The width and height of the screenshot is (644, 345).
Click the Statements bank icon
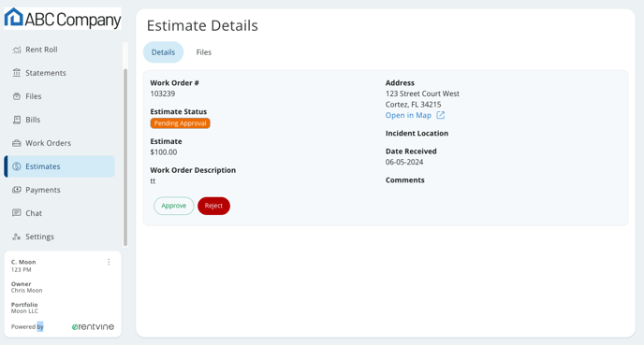coord(17,73)
